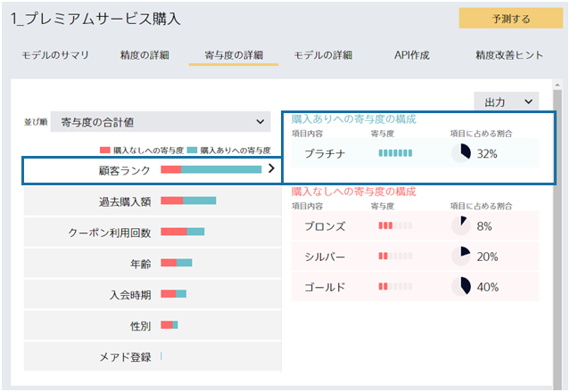This screenshot has width=570, height=392.
Task: Click the scrollbar up arrow
Action: [x=558, y=85]
